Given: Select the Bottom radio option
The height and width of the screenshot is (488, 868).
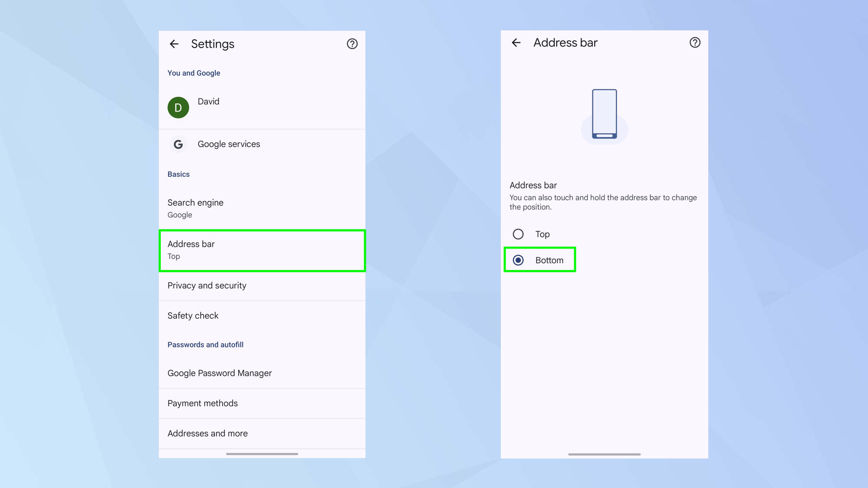Looking at the screenshot, I should (518, 260).
